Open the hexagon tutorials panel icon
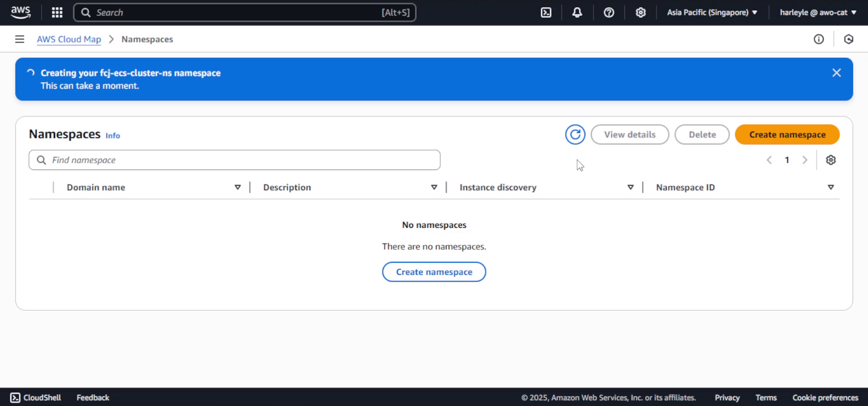 pyautogui.click(x=849, y=39)
